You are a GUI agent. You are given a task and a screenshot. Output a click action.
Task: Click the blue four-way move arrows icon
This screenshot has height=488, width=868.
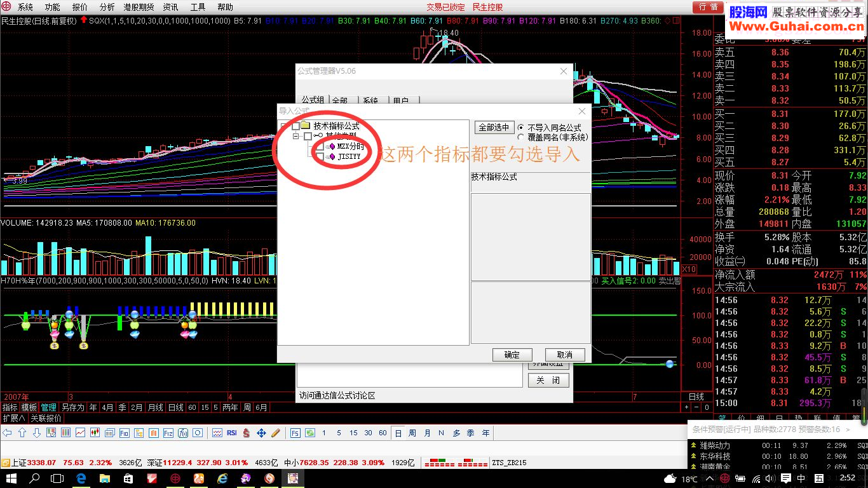click(261, 433)
